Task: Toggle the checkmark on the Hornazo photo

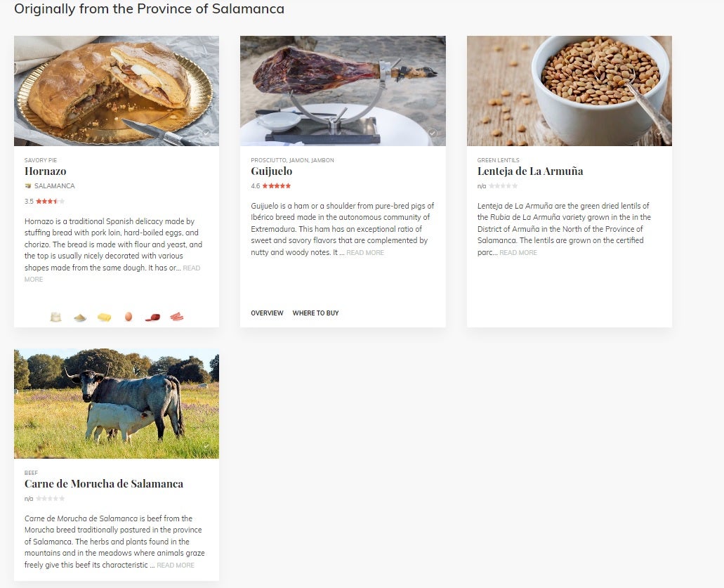Action: click(206, 133)
